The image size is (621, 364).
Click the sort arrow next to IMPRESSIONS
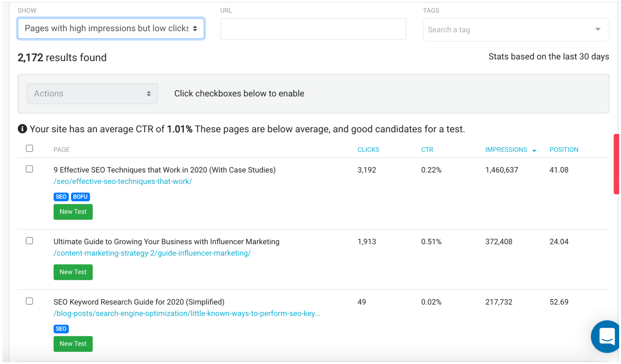point(535,150)
